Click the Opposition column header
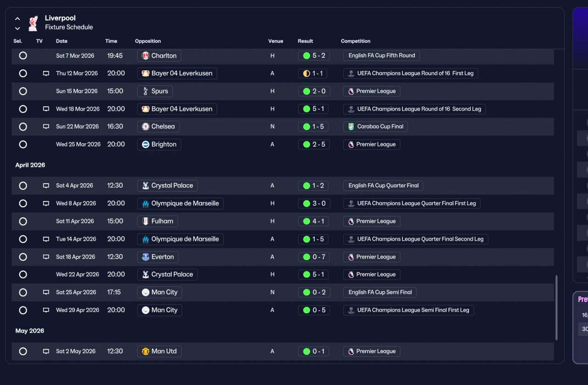This screenshot has height=385, width=588. coord(148,41)
